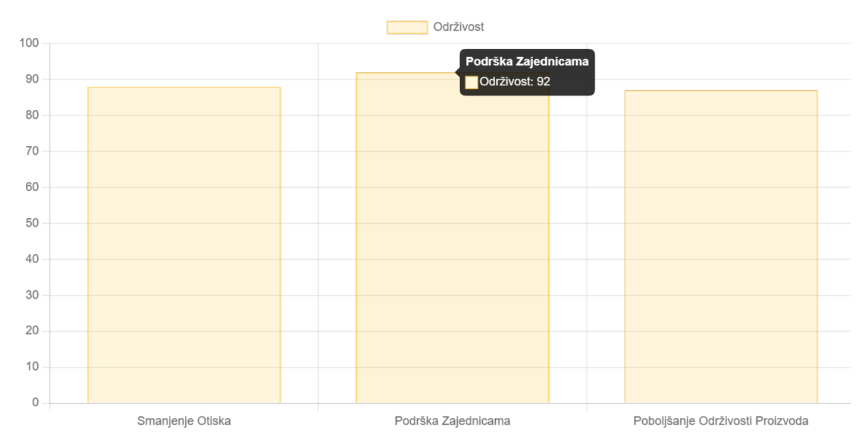868x447 pixels.
Task: Click tooltip value Održivost: 92
Action: (515, 82)
